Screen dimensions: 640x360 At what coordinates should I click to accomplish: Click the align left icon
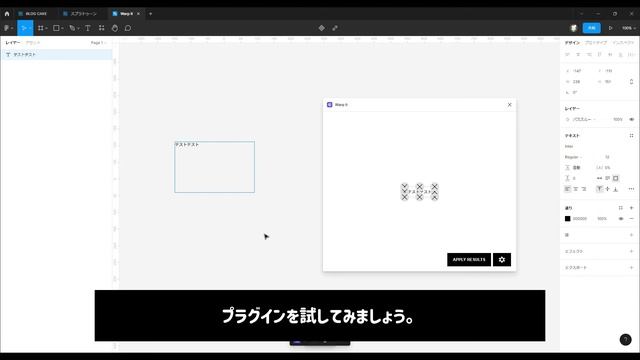[x=567, y=54]
